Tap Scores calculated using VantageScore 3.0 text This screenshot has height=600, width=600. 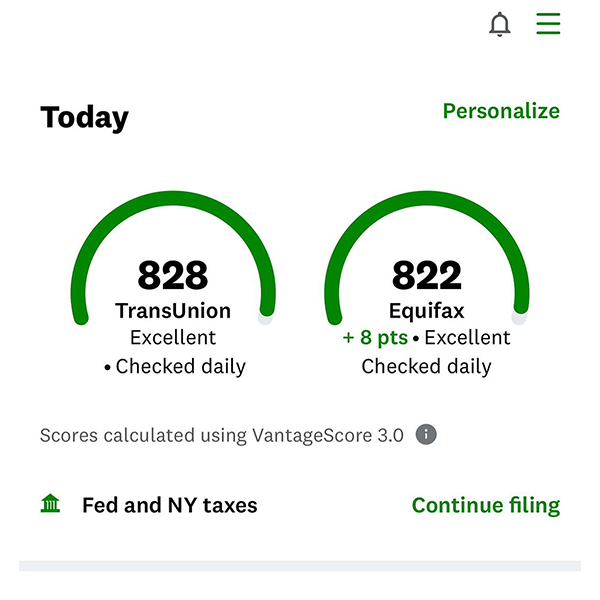tap(222, 435)
